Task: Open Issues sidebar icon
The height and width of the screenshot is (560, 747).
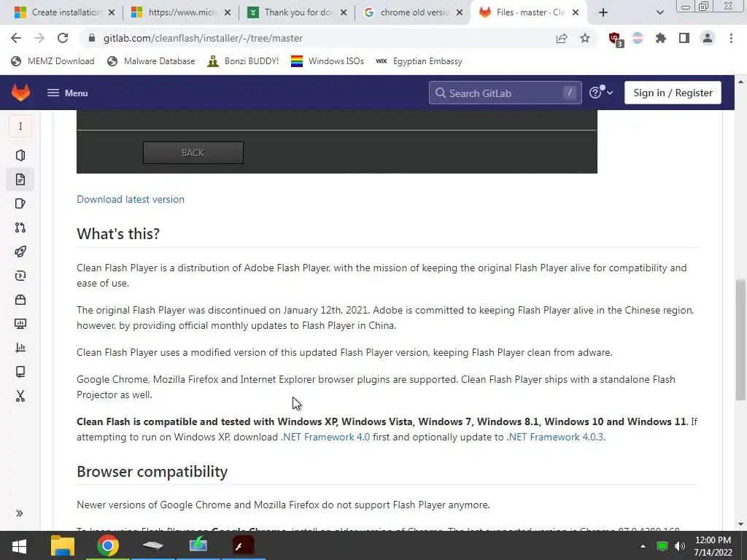Action: pyautogui.click(x=20, y=204)
